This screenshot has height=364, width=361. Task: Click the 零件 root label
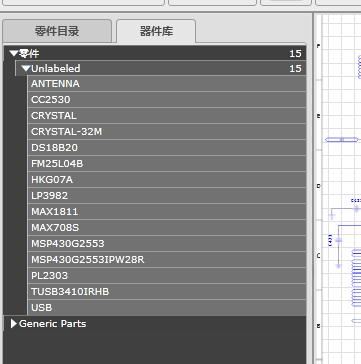coord(29,53)
